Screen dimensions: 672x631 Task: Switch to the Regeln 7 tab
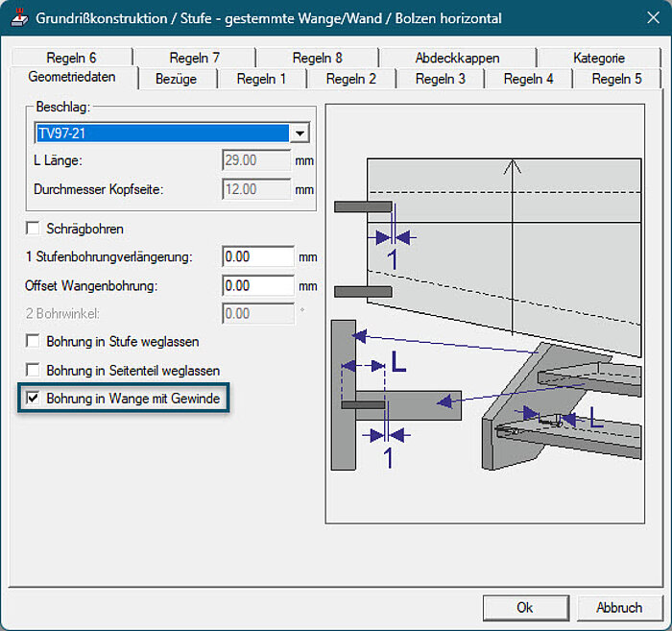pos(195,58)
